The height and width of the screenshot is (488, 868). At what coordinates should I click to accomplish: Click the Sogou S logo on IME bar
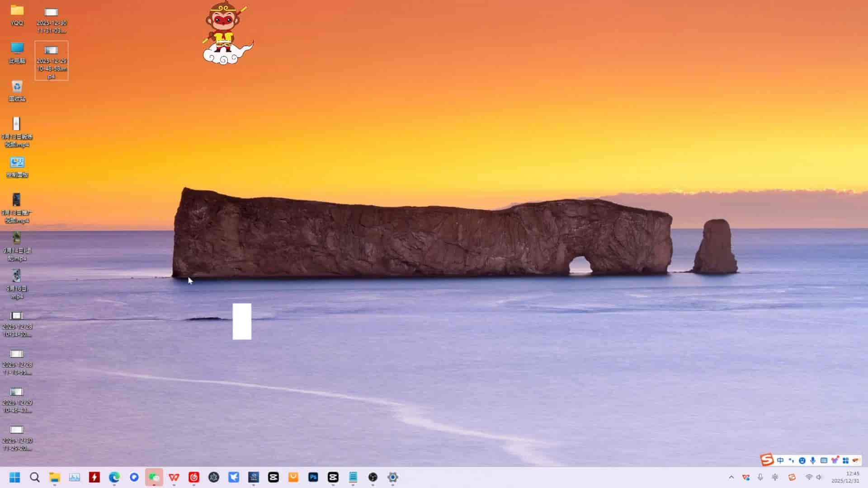767,460
